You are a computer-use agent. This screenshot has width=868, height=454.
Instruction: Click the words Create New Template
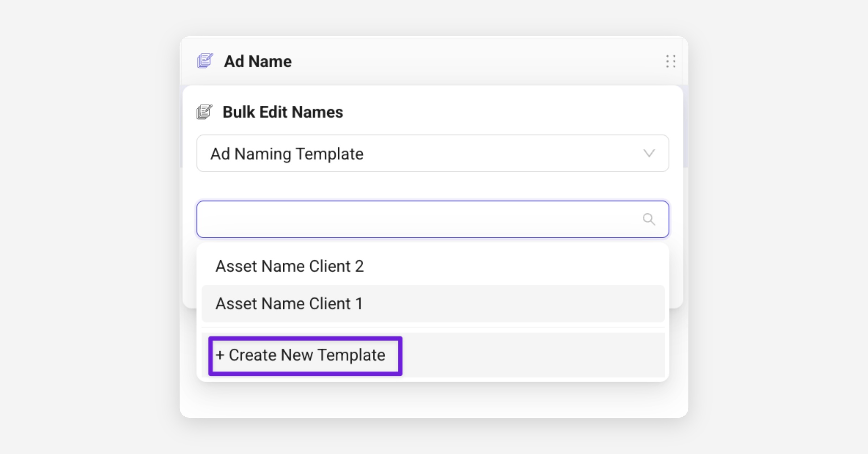point(307,355)
